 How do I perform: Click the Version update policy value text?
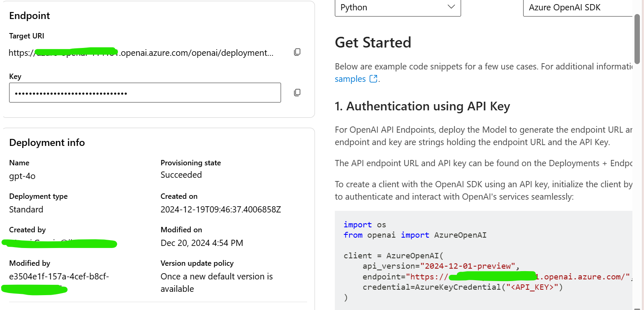coord(216,283)
